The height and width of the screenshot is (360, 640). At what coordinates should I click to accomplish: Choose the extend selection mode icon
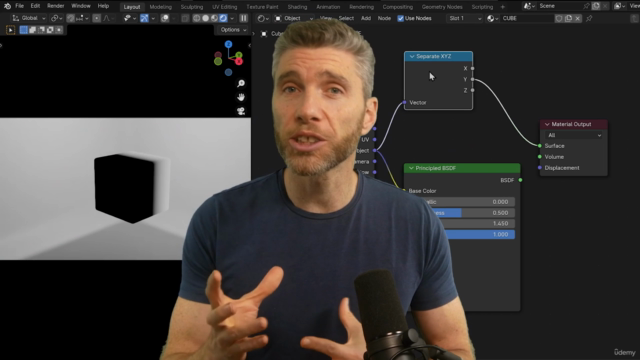[x=32, y=30]
